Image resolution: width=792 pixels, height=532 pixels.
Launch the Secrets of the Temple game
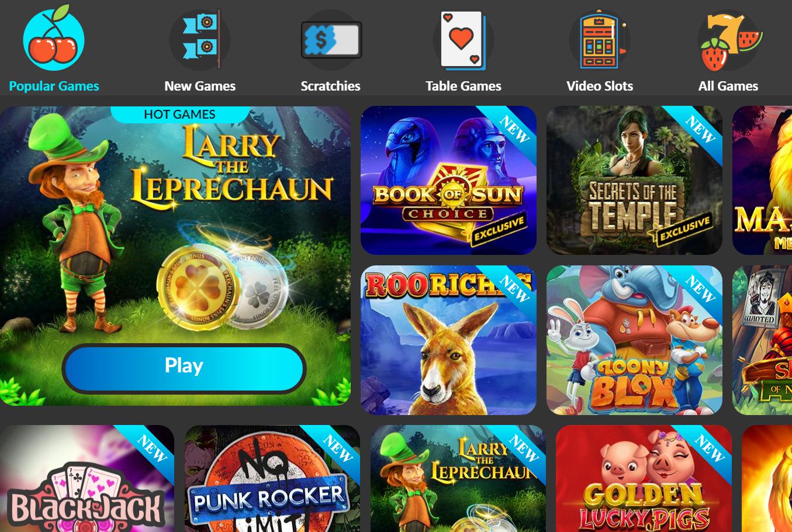634,180
